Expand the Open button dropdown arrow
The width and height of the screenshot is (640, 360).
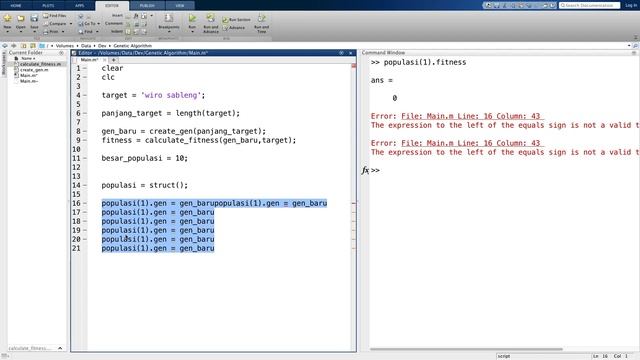[20, 32]
